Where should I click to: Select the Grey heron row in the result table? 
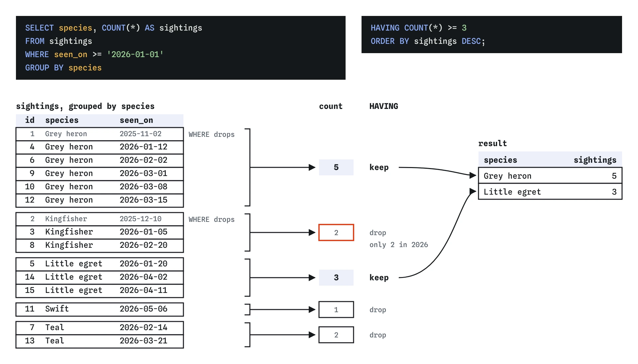tap(550, 176)
